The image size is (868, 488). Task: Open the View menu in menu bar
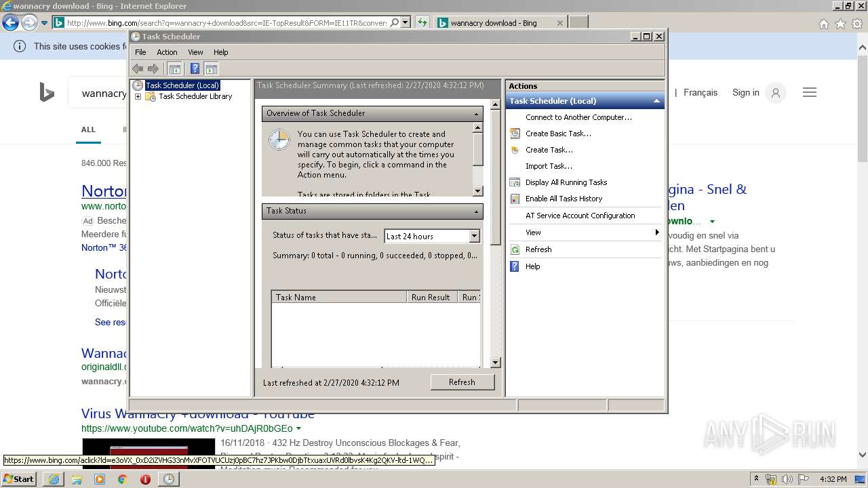195,52
